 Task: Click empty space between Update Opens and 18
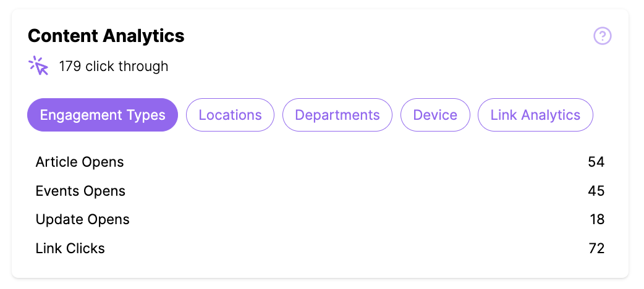coord(359,220)
